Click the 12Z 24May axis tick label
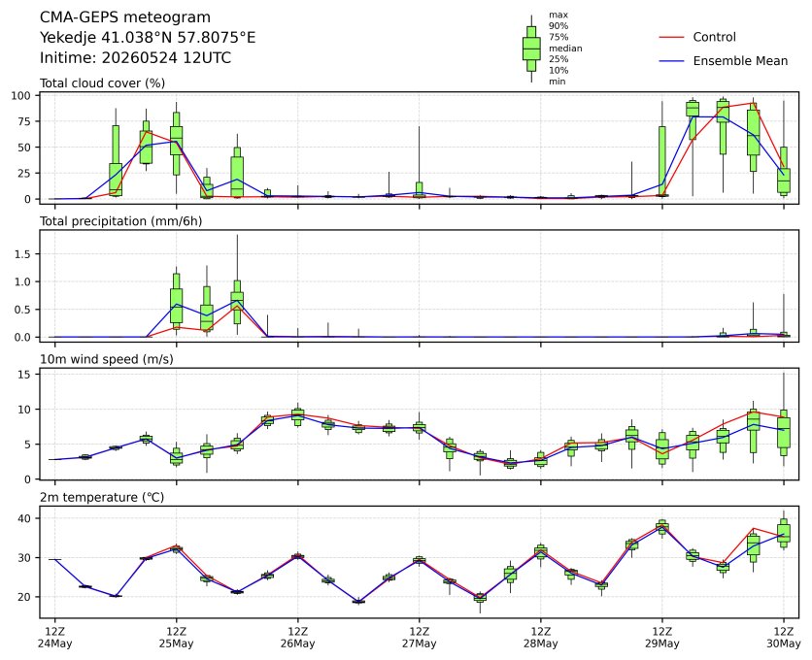The image size is (812, 660). tap(55, 638)
